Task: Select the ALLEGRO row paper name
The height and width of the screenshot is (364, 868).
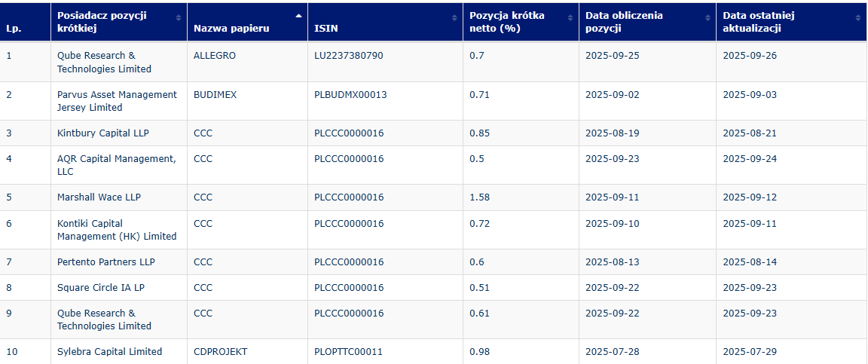Action: 215,56
